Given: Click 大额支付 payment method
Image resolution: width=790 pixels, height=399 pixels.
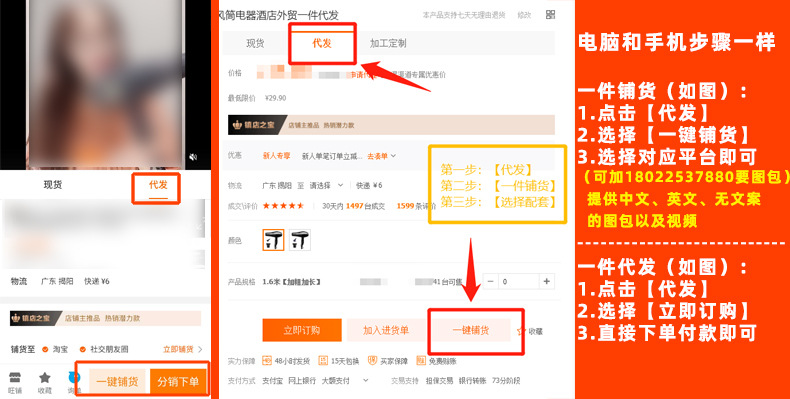Looking at the screenshot, I should [336, 381].
